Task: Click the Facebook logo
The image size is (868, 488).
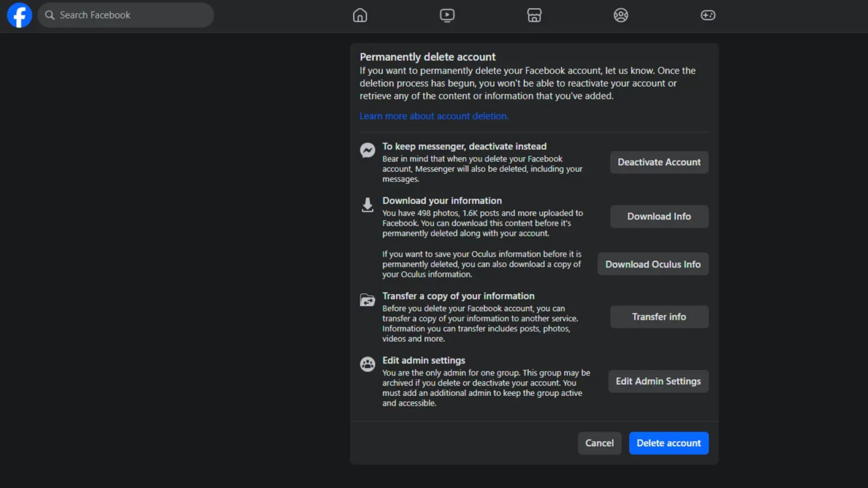Action: (x=20, y=15)
